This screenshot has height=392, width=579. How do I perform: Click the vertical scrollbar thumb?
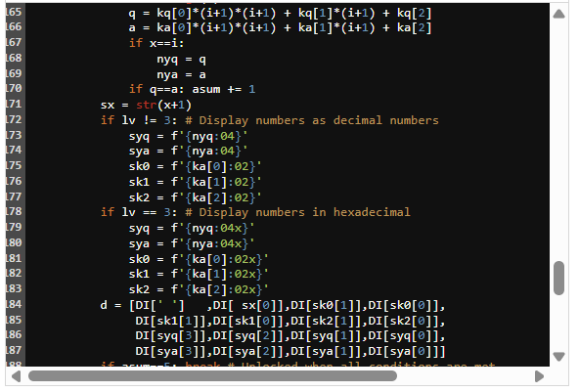[558, 278]
